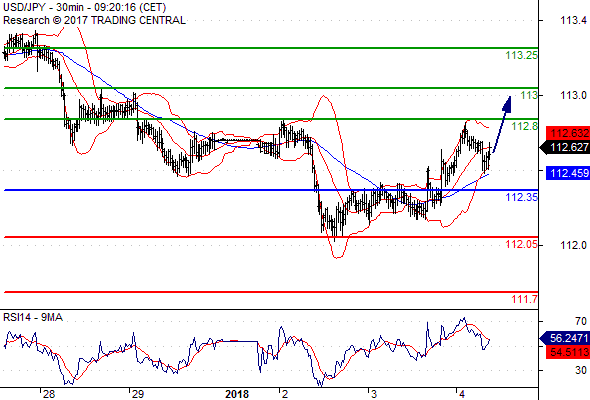Viewport: 590px width, 400px height.
Task: Click the red RSI 54.5113 value tag
Action: (568, 353)
